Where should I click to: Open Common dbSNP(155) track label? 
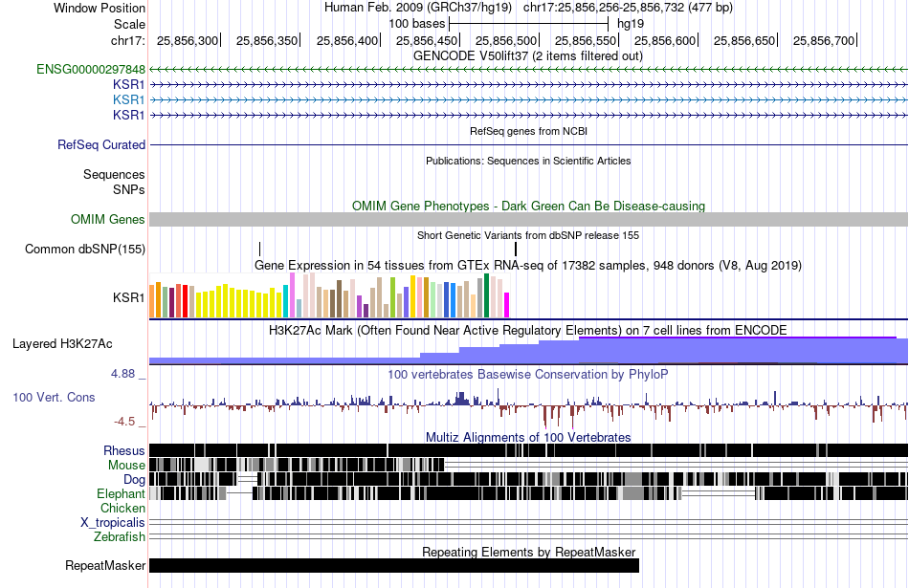pos(84,250)
